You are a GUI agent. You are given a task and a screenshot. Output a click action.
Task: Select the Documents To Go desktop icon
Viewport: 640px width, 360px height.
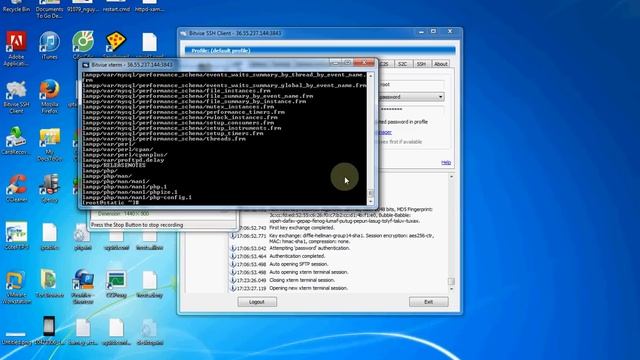[x=49, y=9]
